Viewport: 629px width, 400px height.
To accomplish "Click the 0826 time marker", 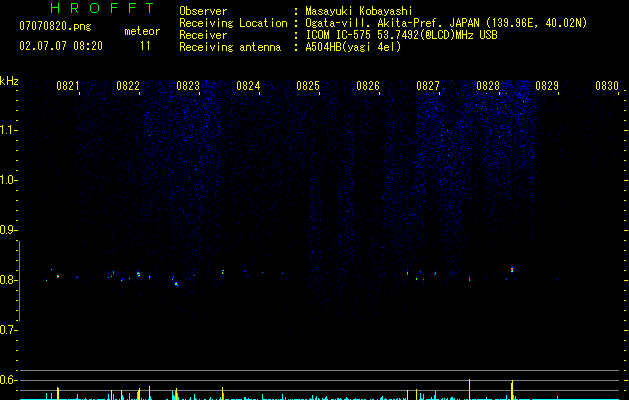I will pos(368,86).
